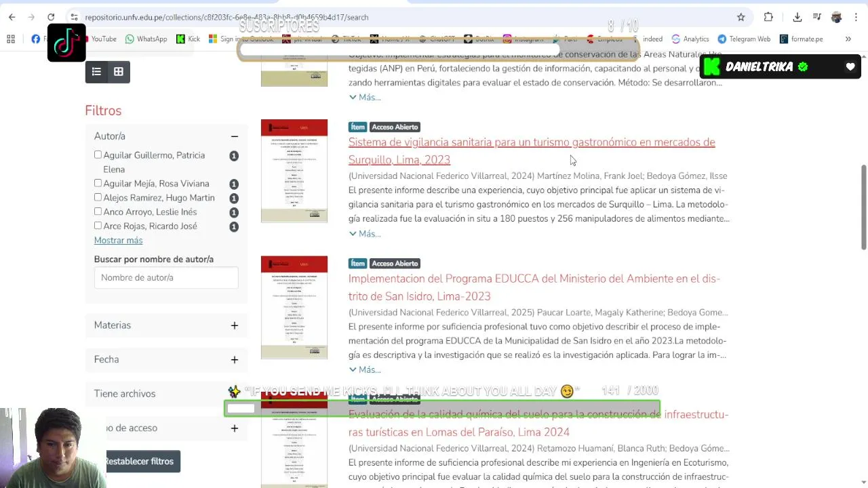Open the browser extensions menu
Image resolution: width=868 pixels, height=488 pixels.
(x=768, y=17)
